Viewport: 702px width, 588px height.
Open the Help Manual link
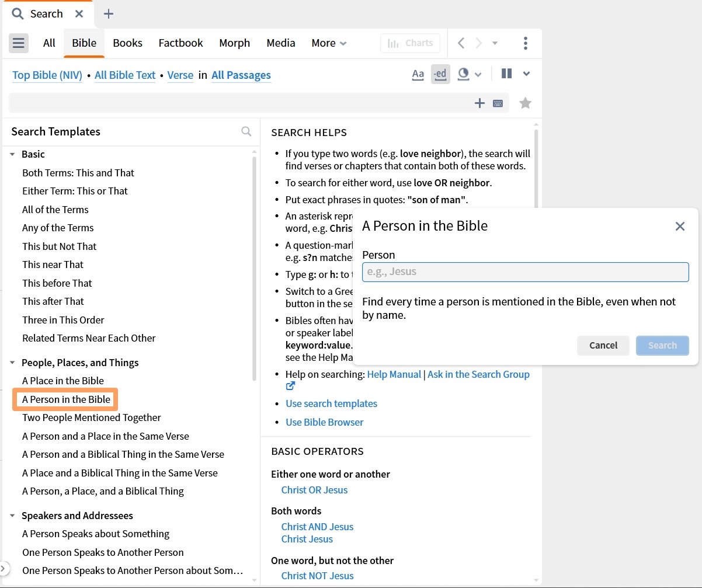394,374
